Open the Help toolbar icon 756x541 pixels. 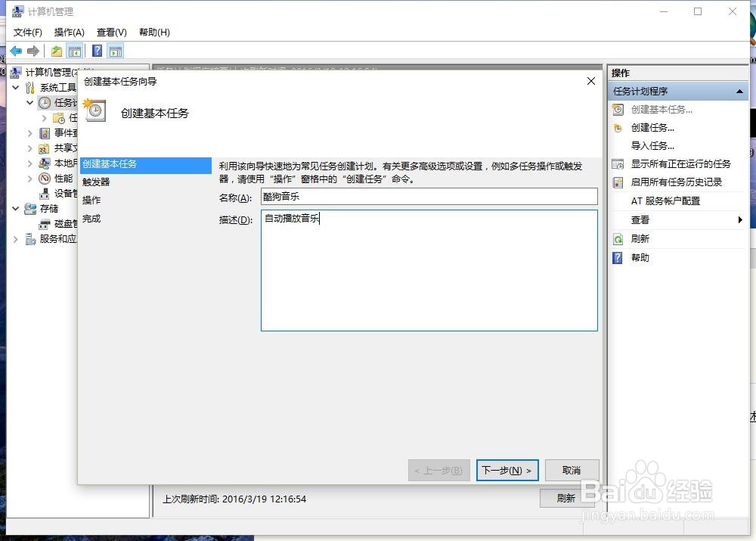pos(97,51)
